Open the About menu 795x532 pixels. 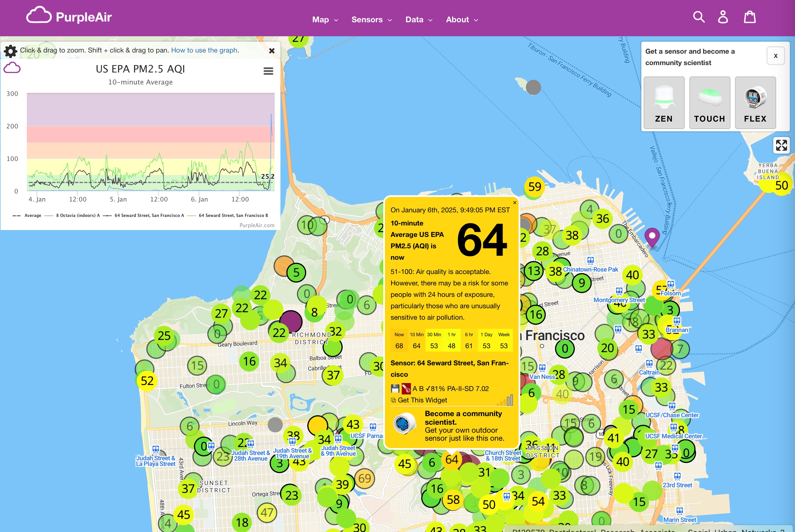point(462,20)
